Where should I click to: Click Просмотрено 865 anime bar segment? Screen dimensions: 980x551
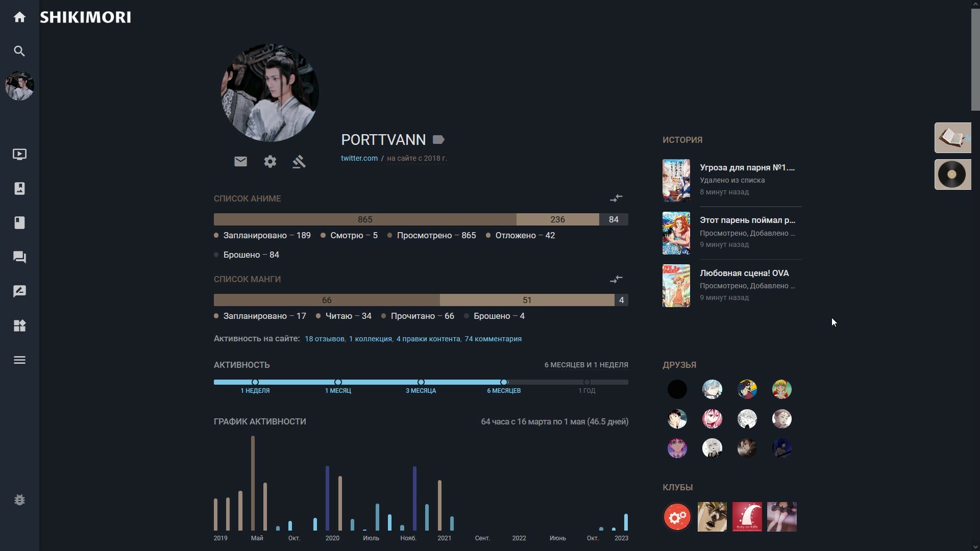pos(364,219)
